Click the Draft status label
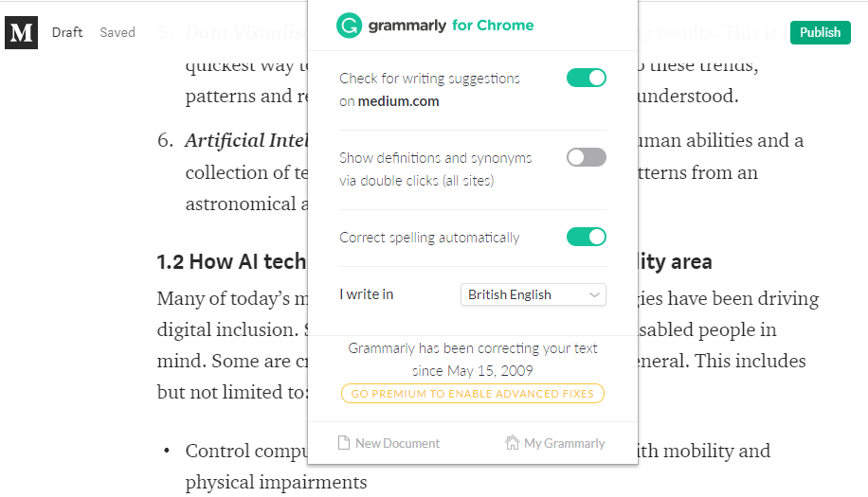This screenshot has height=497, width=868. tap(67, 32)
